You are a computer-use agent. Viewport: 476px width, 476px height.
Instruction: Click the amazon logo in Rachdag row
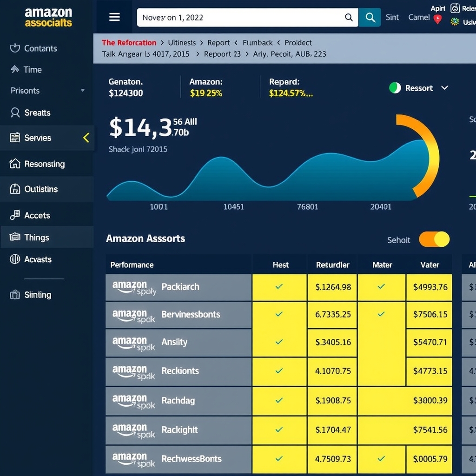click(x=133, y=401)
